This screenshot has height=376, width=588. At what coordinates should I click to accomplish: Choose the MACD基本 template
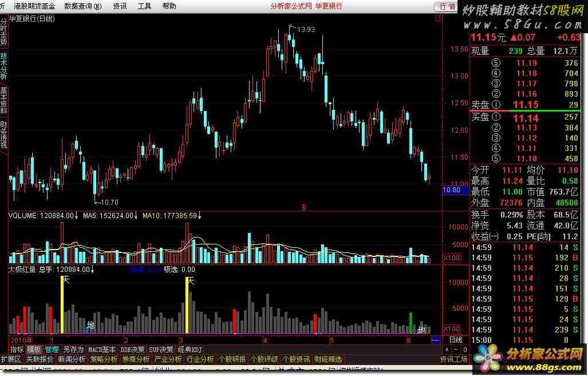pos(102,349)
